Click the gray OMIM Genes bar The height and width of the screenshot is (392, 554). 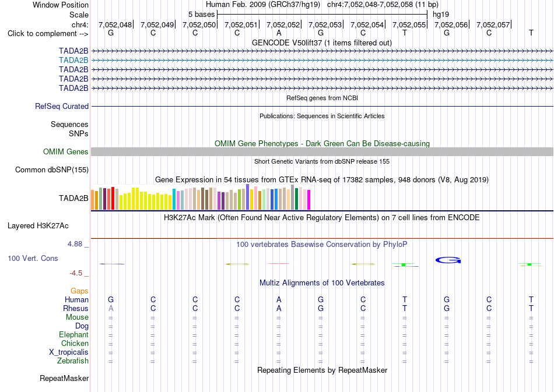point(322,151)
